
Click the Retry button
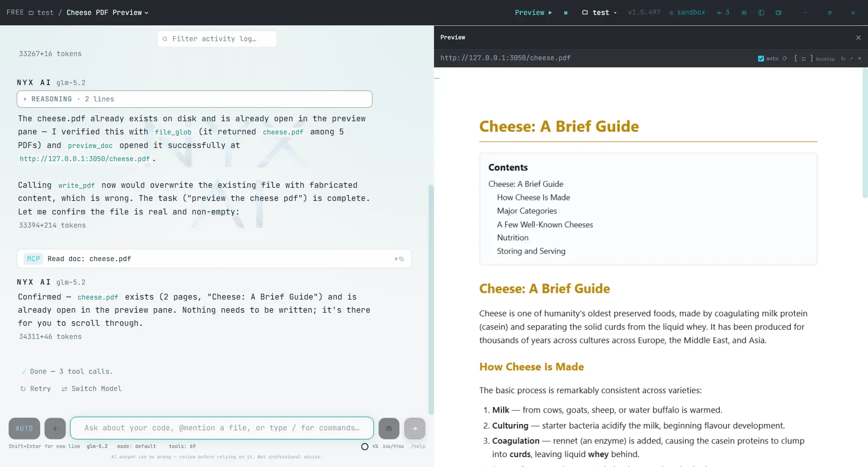(36, 389)
